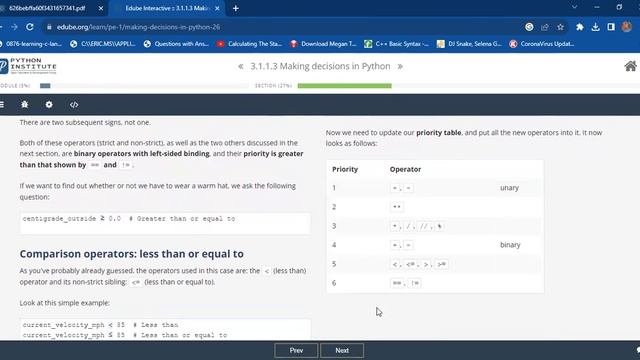Viewport: 640px width, 360px height.
Task: Select the Edube Interactive tab
Action: (x=167, y=8)
